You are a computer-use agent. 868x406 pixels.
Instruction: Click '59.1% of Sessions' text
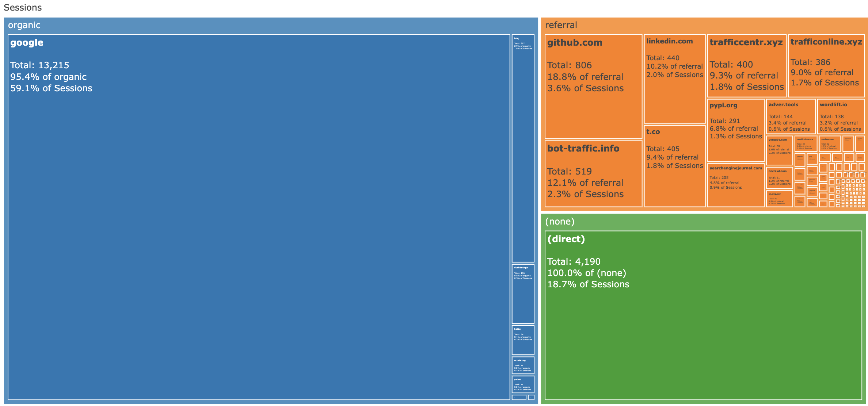click(x=51, y=88)
